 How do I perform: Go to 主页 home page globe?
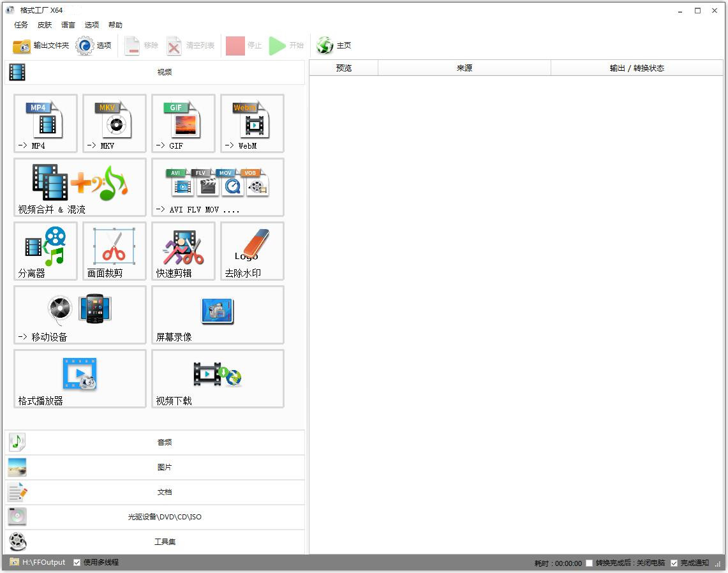(333, 45)
